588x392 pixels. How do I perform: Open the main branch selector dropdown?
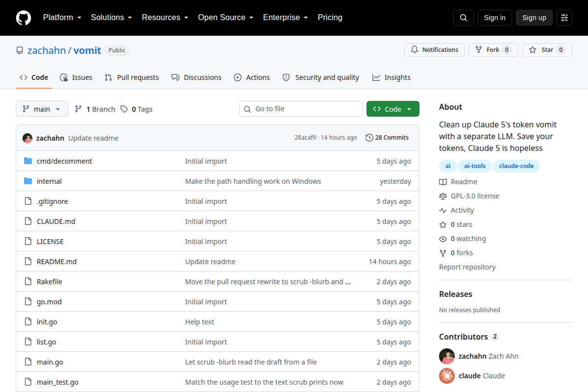click(42, 109)
